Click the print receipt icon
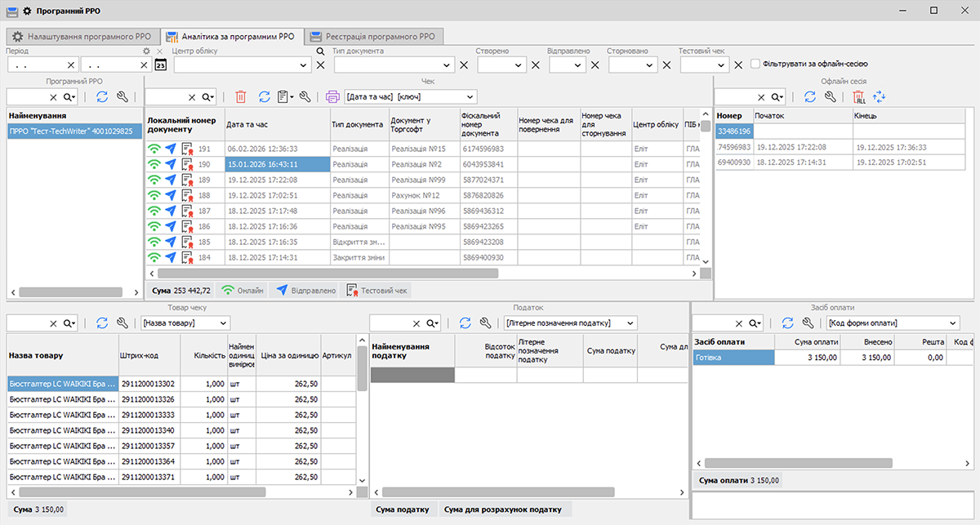 pos(332,96)
